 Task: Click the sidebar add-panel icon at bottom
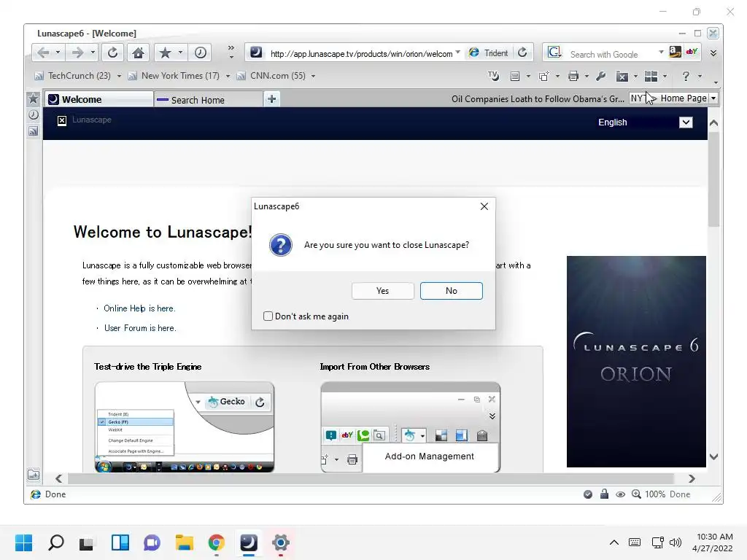coord(34,474)
